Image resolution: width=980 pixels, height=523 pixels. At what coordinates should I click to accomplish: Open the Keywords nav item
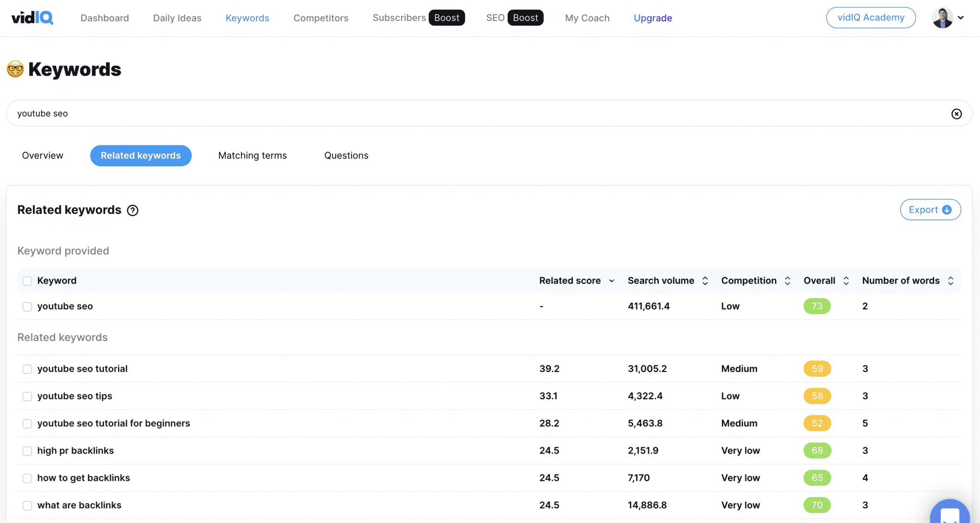[247, 18]
